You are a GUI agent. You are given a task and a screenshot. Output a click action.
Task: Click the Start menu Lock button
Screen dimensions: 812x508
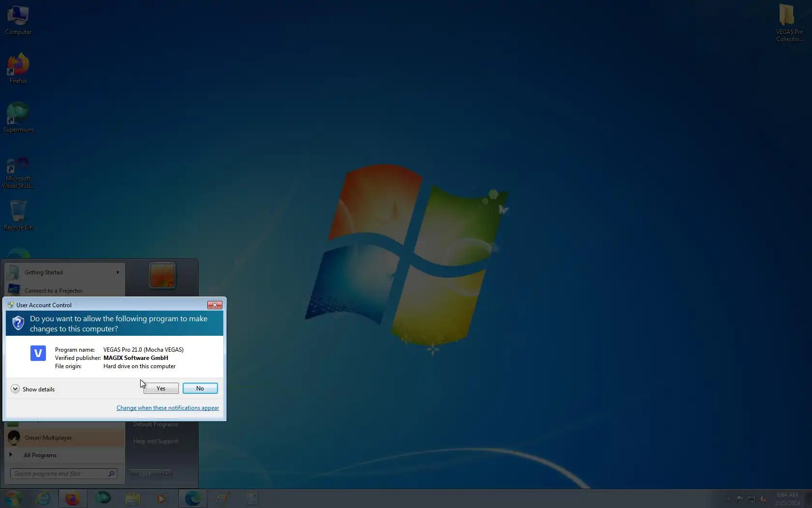(145, 474)
